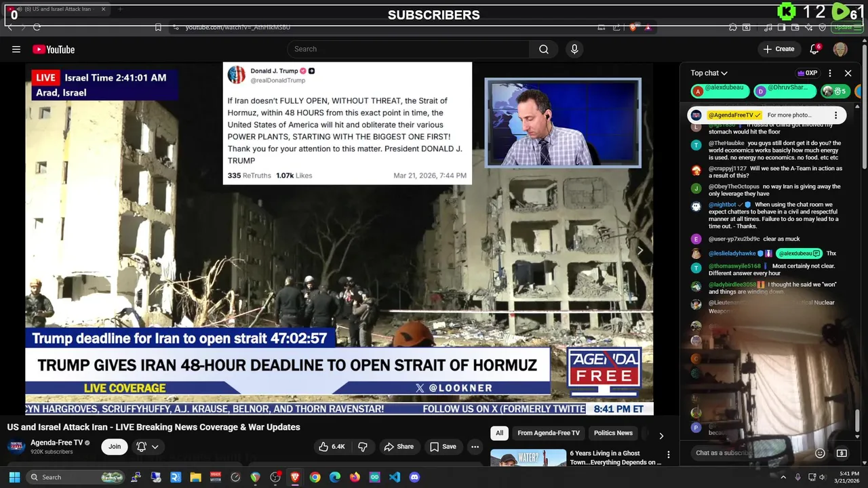868x488 pixels.
Task: Open the emoji picker in chat
Action: coord(820,453)
